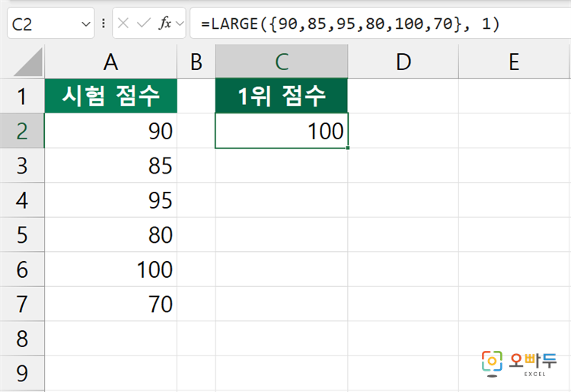Select cell A6 containing 100

pyautogui.click(x=110, y=269)
